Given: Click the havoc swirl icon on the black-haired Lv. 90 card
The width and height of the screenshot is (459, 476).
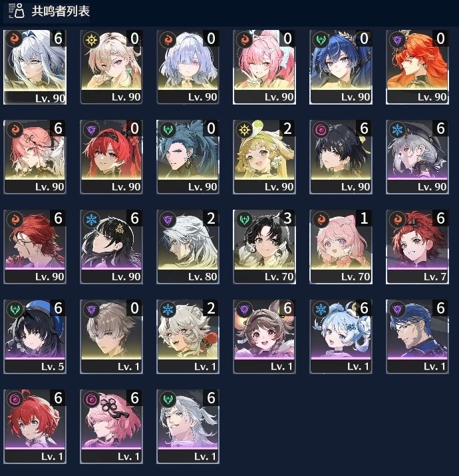Looking at the screenshot, I should tap(321, 130).
